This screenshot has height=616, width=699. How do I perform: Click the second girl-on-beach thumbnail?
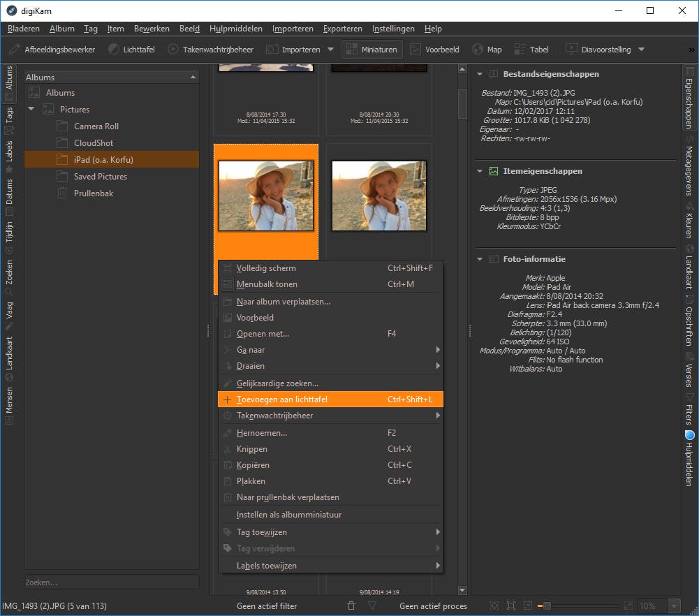pos(379,196)
